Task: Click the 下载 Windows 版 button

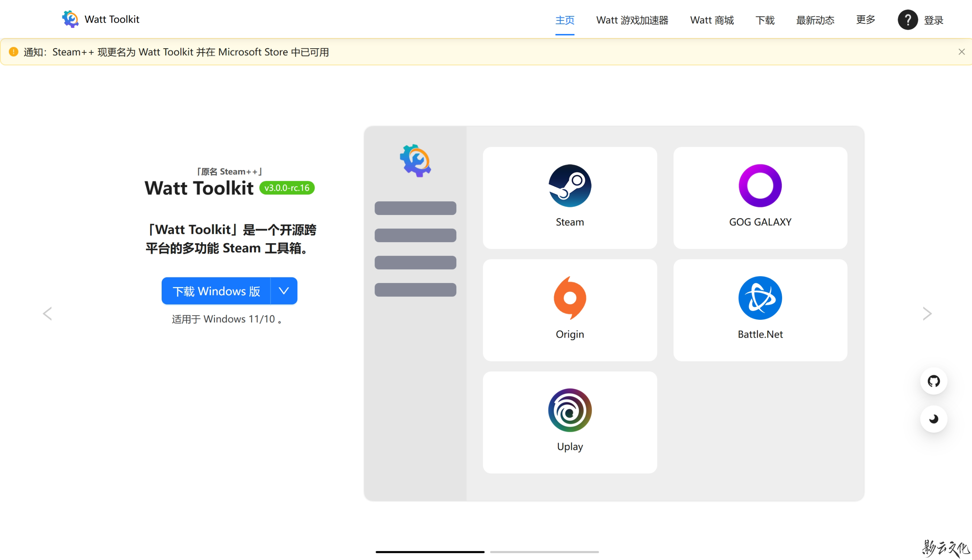Action: tap(216, 291)
